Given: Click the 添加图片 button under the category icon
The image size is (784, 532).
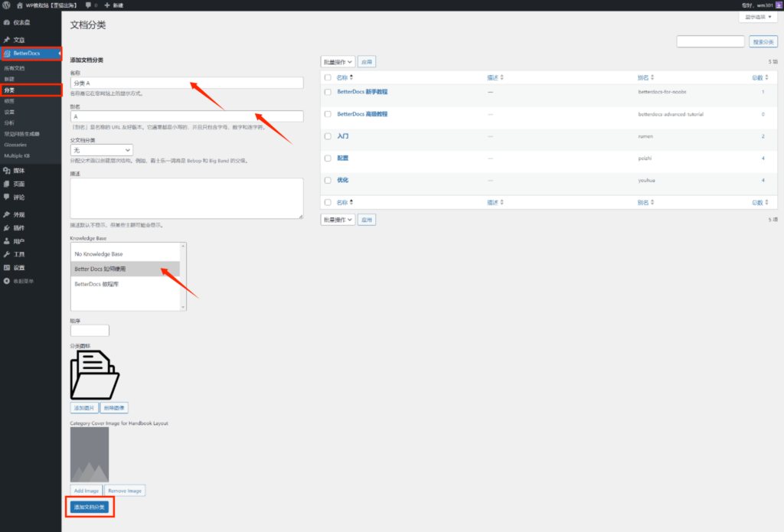Looking at the screenshot, I should point(84,408).
